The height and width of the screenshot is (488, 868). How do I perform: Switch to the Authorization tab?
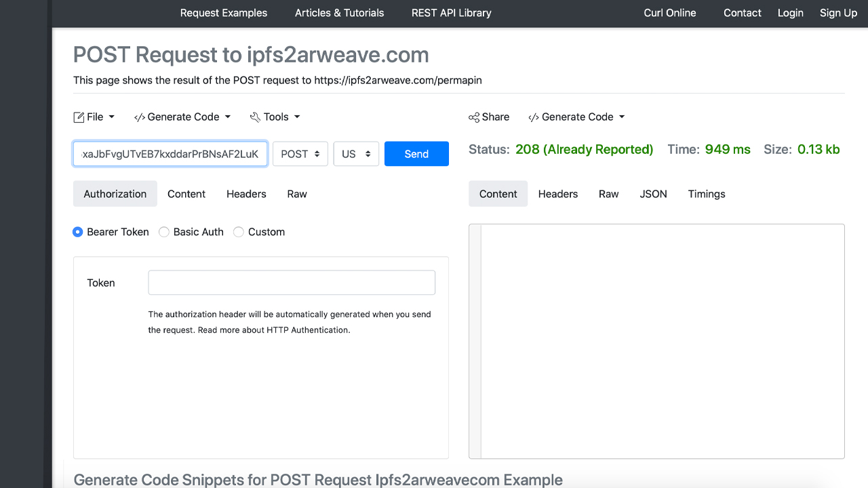[x=115, y=194]
